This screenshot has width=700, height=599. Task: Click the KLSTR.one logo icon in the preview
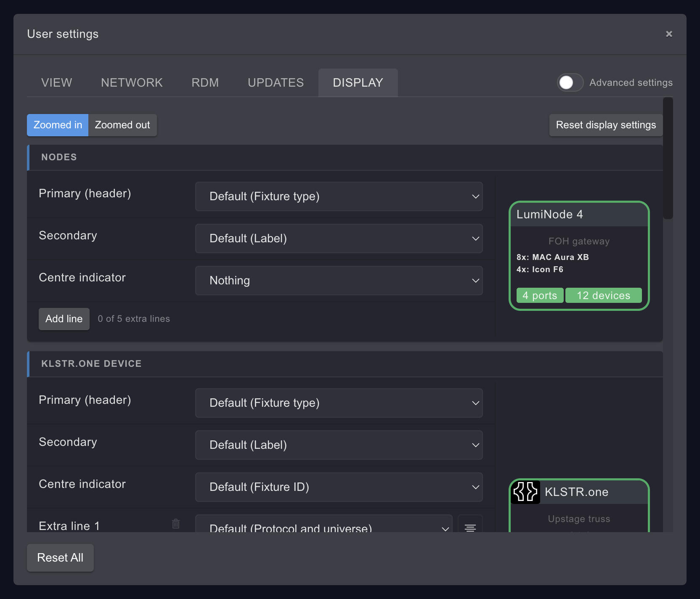coord(525,492)
